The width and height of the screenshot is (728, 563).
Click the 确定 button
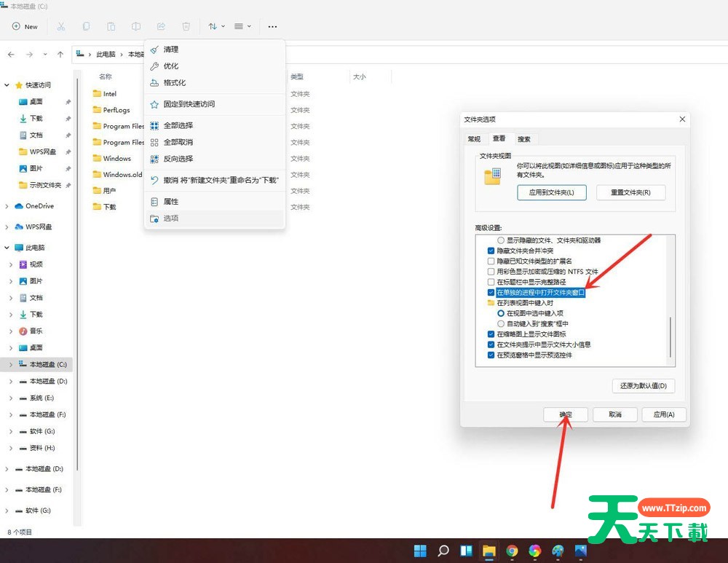(x=565, y=414)
